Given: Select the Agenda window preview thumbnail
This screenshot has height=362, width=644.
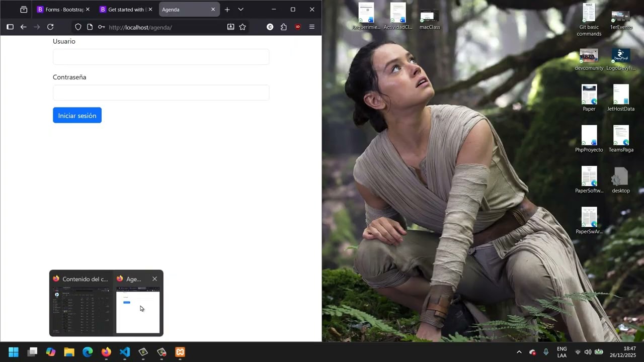Looking at the screenshot, I should pyautogui.click(x=138, y=310).
